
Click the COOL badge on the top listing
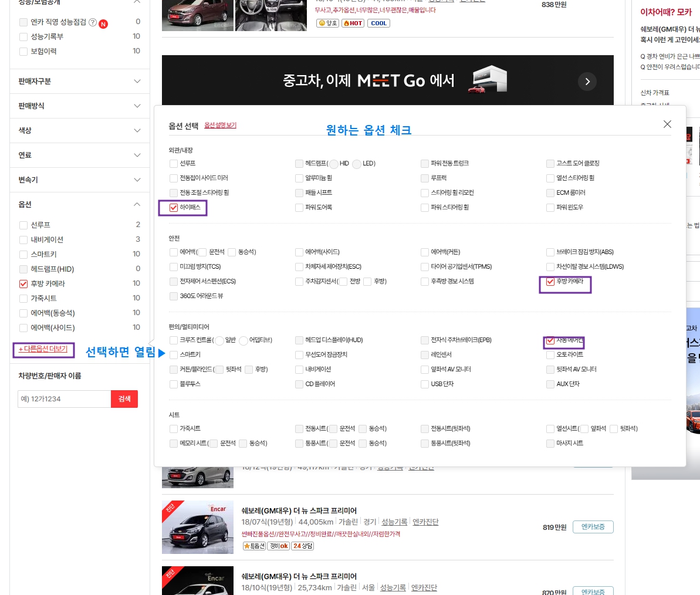point(378,23)
